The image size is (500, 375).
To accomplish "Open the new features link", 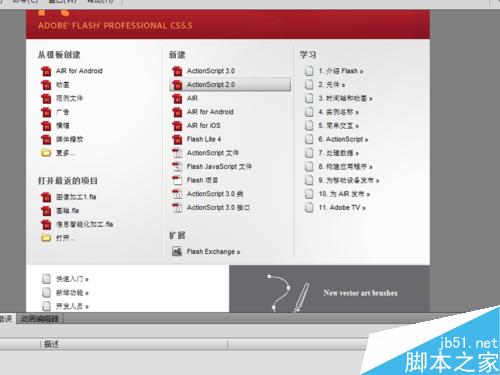I will click(x=72, y=293).
